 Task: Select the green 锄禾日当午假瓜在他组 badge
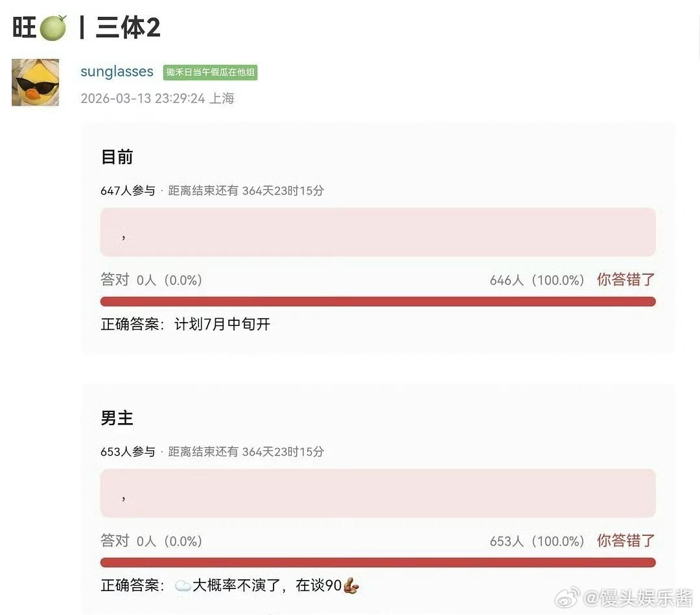pos(210,73)
